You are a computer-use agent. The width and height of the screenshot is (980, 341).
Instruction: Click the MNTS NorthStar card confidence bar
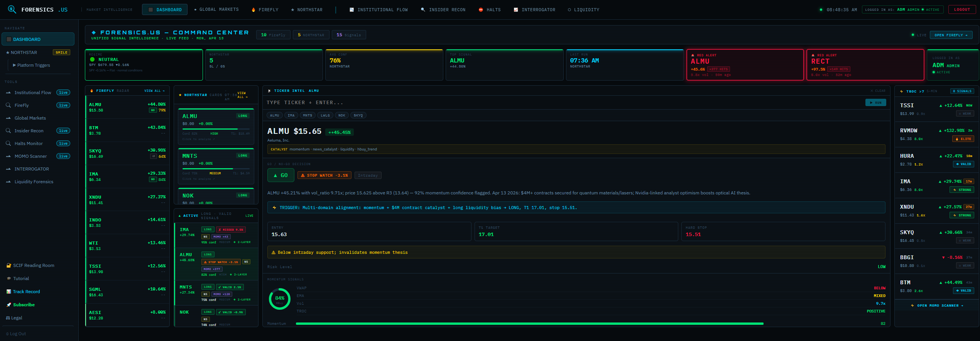coord(216,169)
